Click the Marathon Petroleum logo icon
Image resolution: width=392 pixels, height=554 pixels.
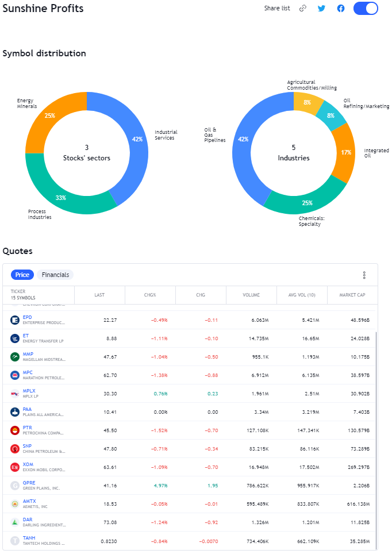(15, 375)
